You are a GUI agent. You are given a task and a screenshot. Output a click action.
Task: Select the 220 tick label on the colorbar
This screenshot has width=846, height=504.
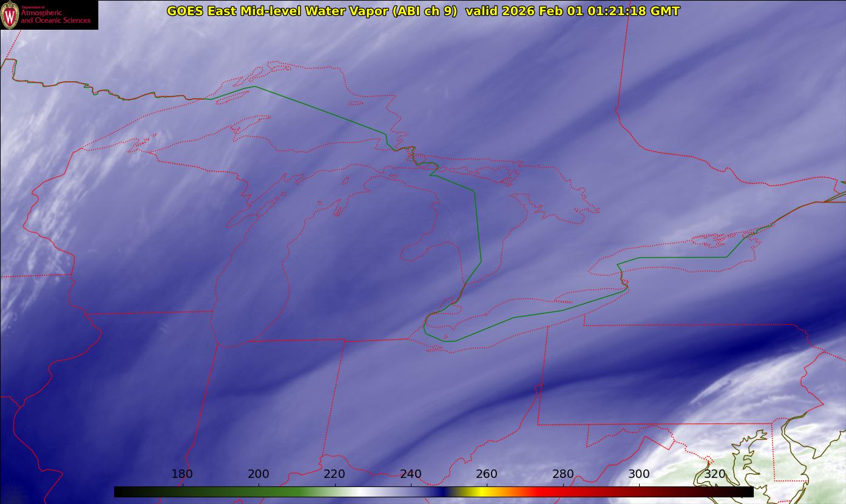(334, 474)
